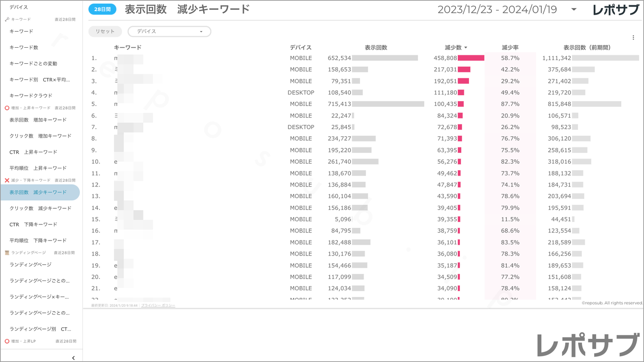Open the date range dropdown arrow
This screenshot has height=362, width=644.
pyautogui.click(x=574, y=9)
